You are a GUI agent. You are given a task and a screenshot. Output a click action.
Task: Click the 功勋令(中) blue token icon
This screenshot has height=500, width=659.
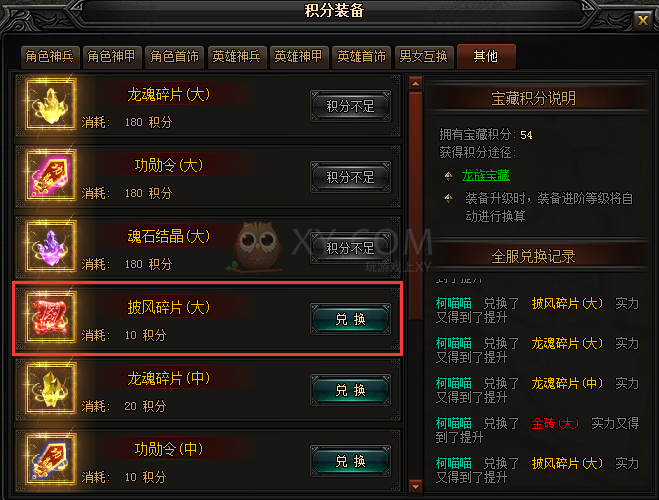51,459
